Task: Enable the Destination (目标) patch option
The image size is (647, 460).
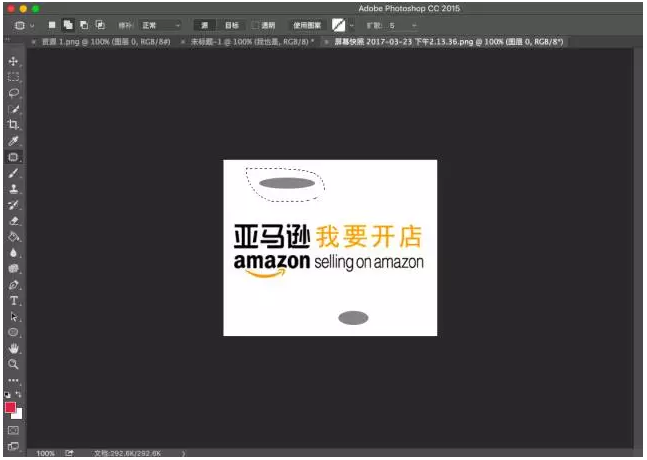Action: click(231, 26)
